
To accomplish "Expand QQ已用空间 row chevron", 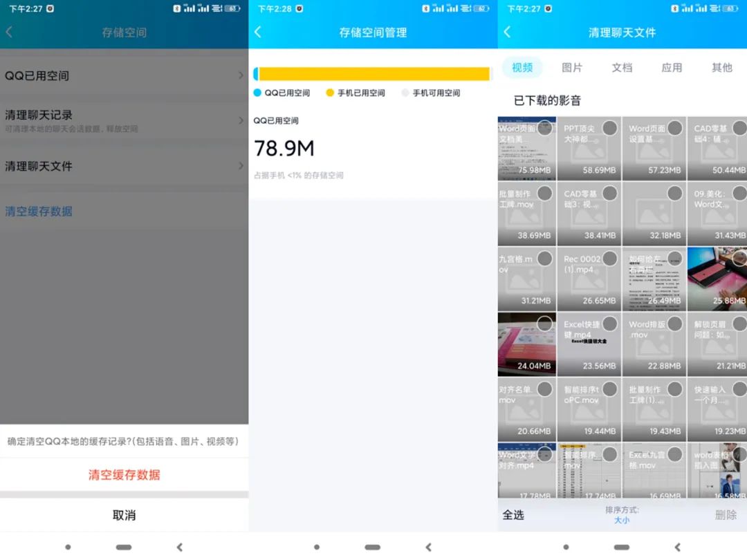I will pyautogui.click(x=241, y=75).
